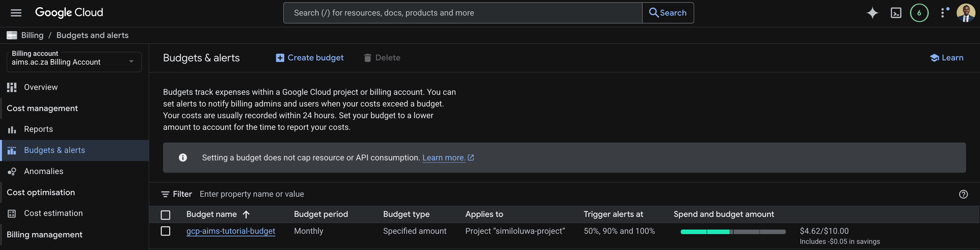Click the Monthly budget period cell
The width and height of the screenshot is (980, 250).
coord(309,231)
